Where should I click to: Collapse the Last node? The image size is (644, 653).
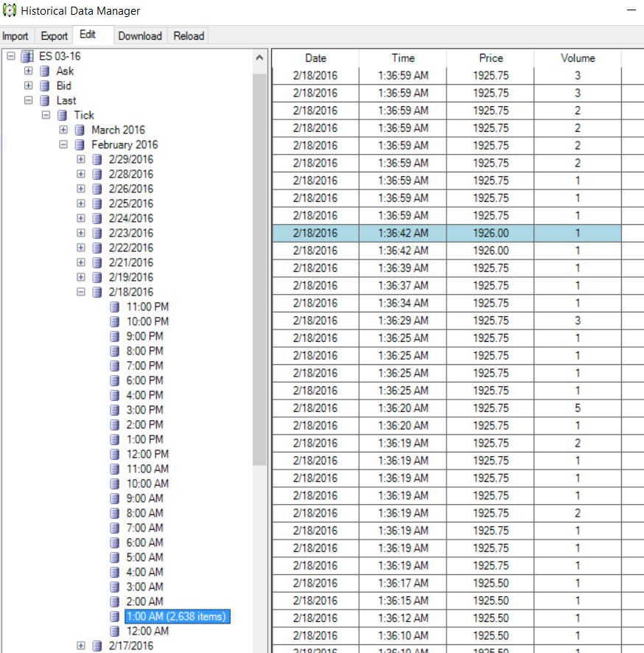coord(28,100)
